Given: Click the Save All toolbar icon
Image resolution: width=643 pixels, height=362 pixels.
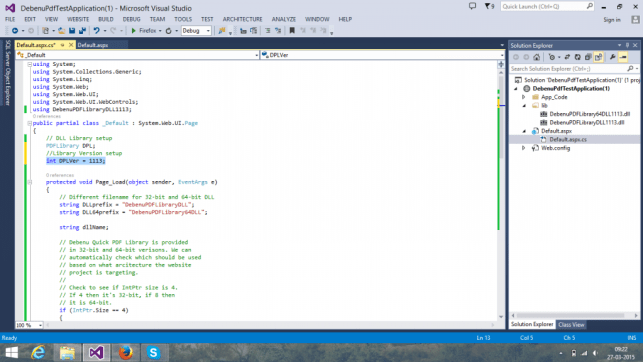Looking at the screenshot, I should point(82,31).
